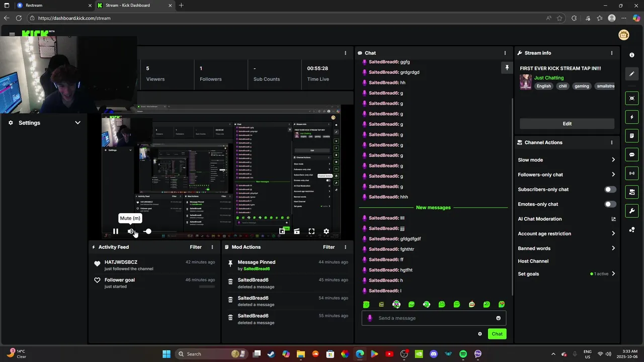The width and height of the screenshot is (644, 362).
Task: Toggle the Mod Actions document widget icon
Action: (632, 136)
